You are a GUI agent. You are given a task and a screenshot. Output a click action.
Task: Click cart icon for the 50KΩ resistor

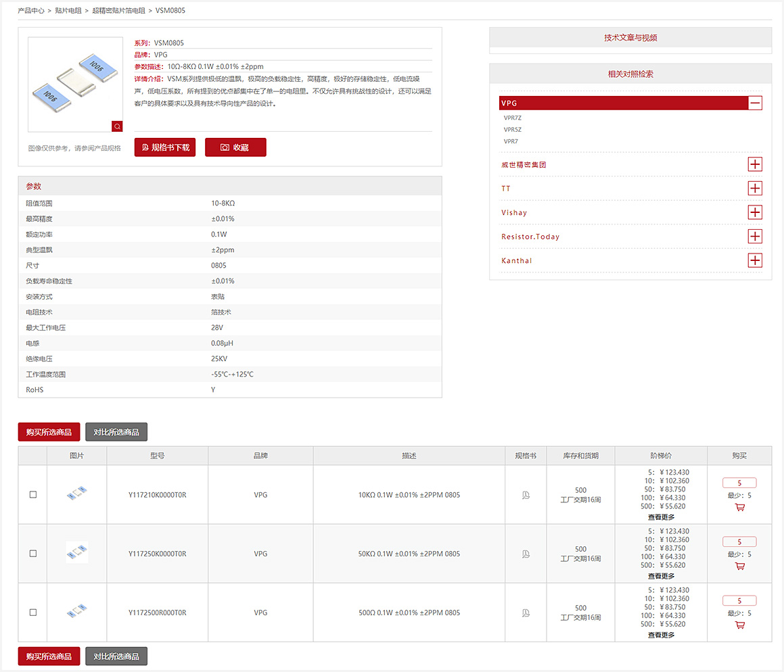[x=739, y=566]
